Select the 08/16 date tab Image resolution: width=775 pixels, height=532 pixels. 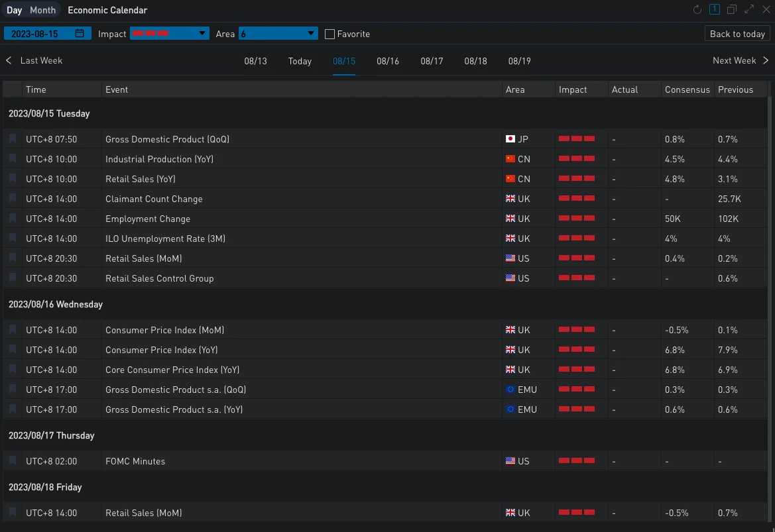[388, 61]
